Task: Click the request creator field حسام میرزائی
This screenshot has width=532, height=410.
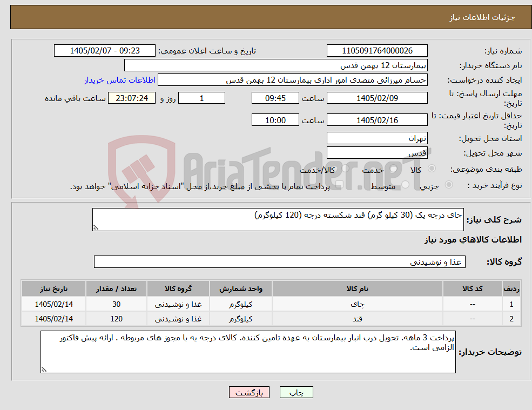Action: tap(292, 80)
